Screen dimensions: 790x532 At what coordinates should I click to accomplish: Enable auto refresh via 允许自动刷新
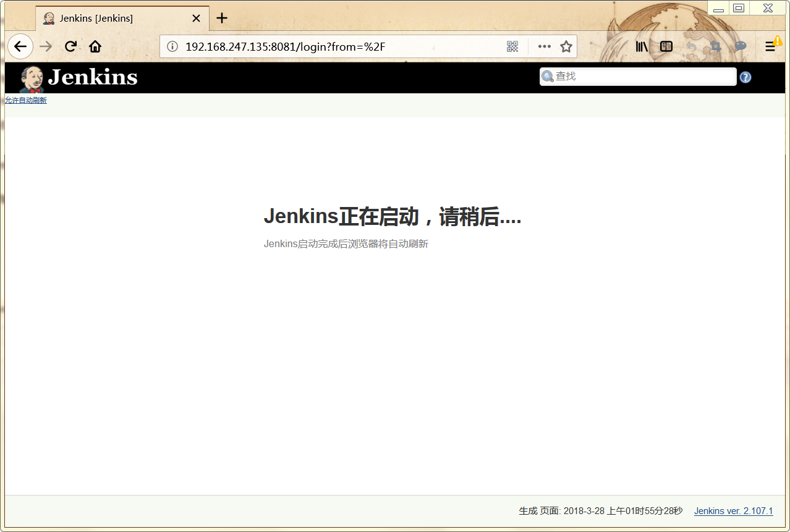coord(25,99)
